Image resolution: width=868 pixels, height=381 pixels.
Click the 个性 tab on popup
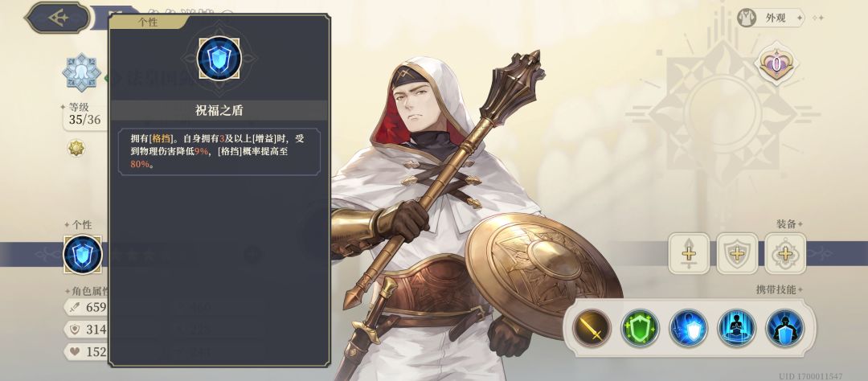point(146,23)
